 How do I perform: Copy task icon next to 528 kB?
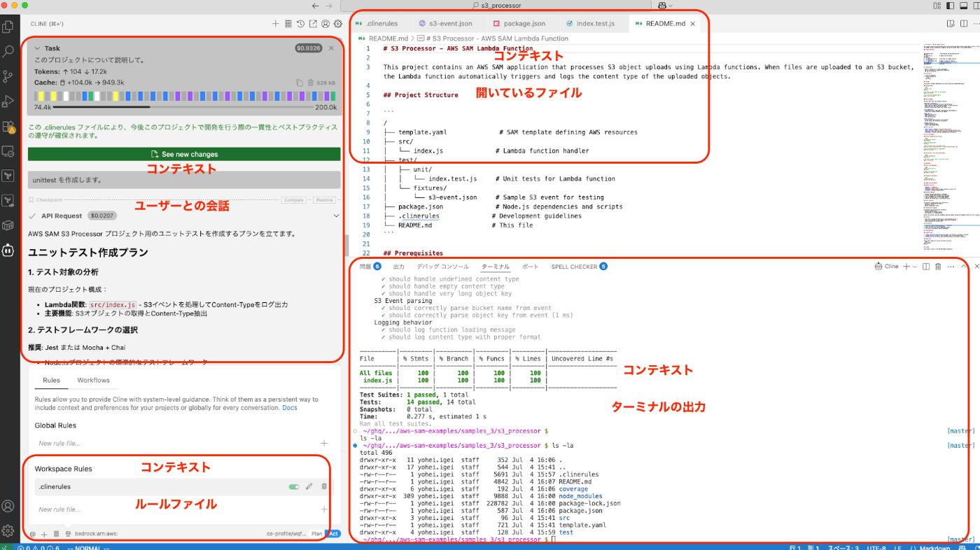(x=300, y=83)
